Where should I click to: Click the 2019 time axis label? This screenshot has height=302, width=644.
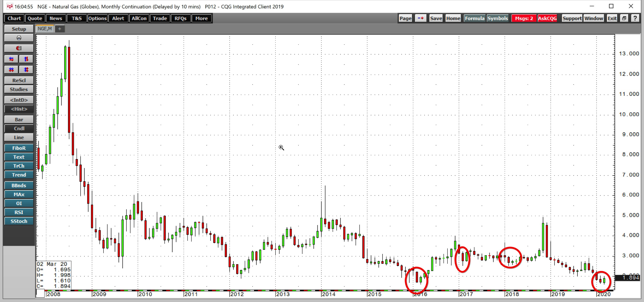point(558,294)
